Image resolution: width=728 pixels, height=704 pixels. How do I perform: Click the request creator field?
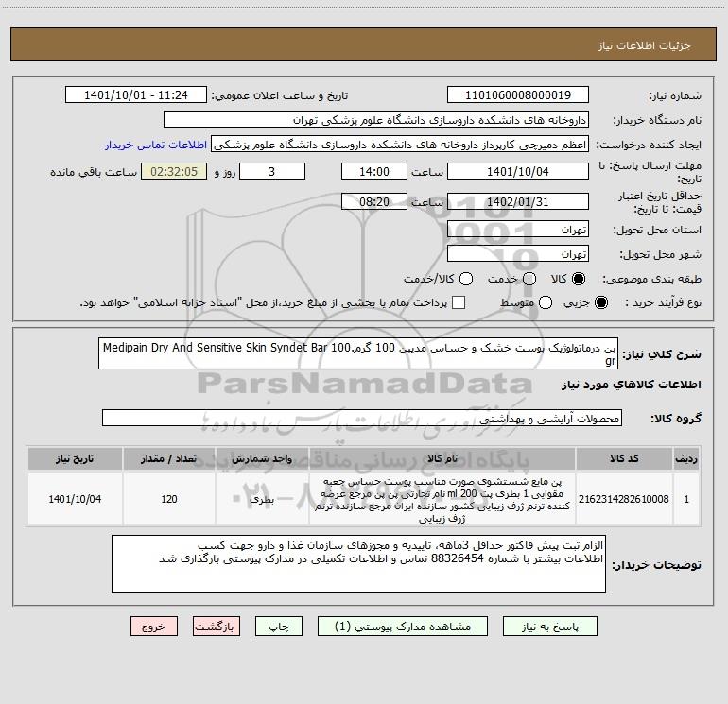click(400, 145)
